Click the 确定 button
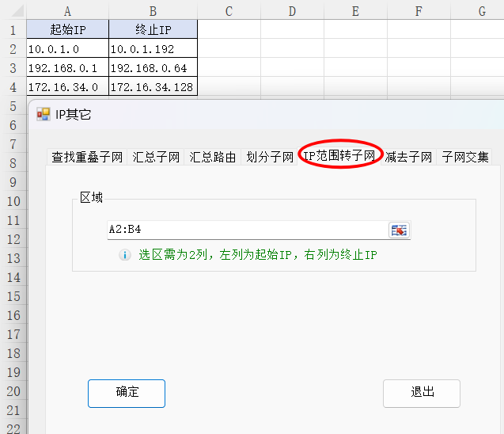Viewport: 504px width, 434px height. [127, 393]
